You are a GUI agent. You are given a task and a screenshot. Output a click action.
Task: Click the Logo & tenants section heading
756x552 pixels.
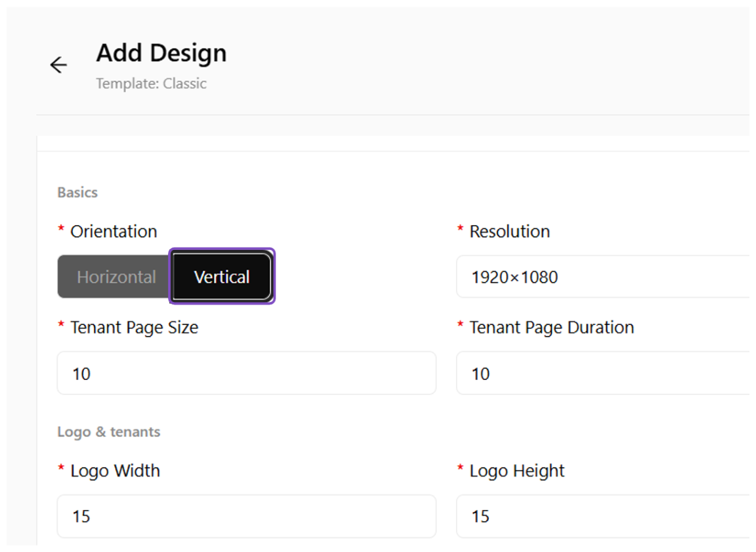pos(109,431)
